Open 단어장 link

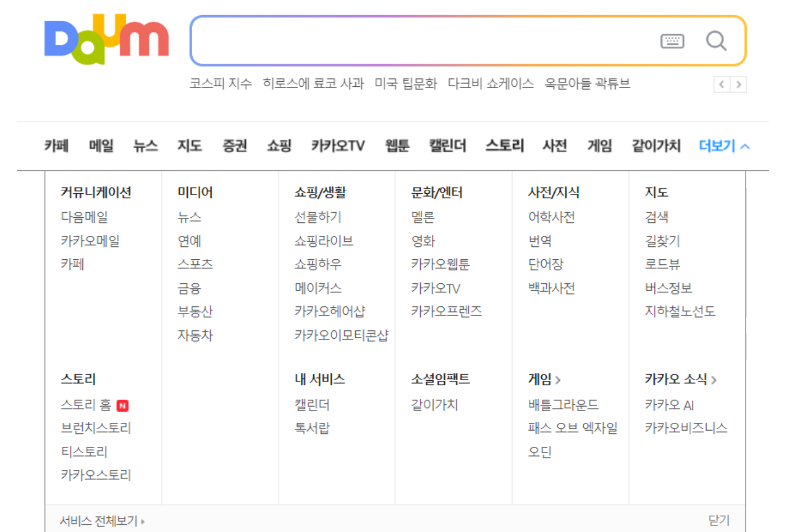(546, 264)
